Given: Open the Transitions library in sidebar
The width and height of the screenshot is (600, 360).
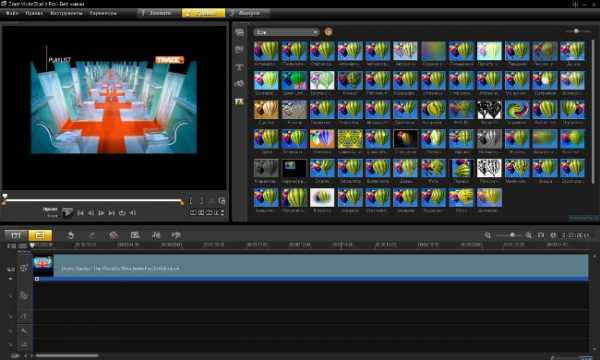Looking at the screenshot, I should [x=239, y=50].
